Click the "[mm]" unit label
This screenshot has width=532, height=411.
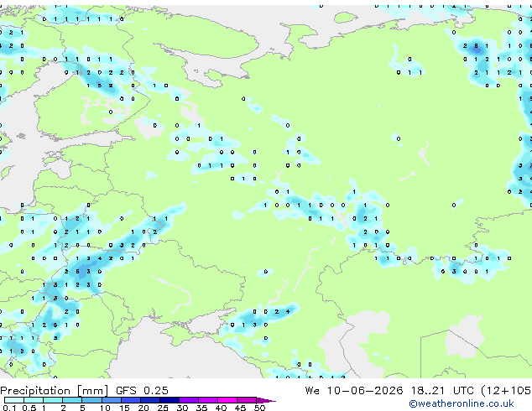point(92,391)
